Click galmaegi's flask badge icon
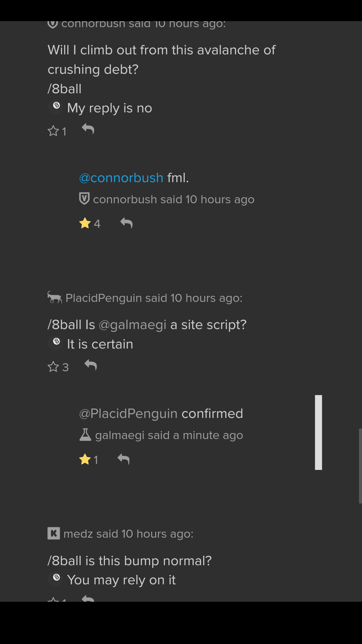 point(85,435)
